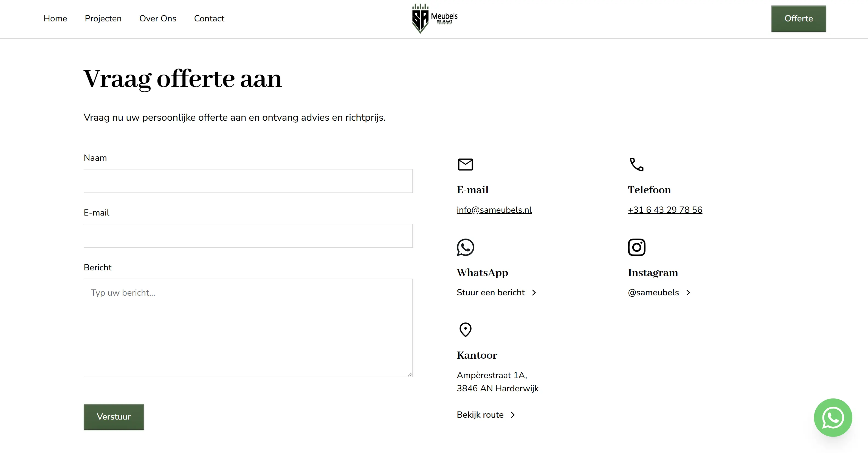Open the Contact menu link

[x=209, y=19]
